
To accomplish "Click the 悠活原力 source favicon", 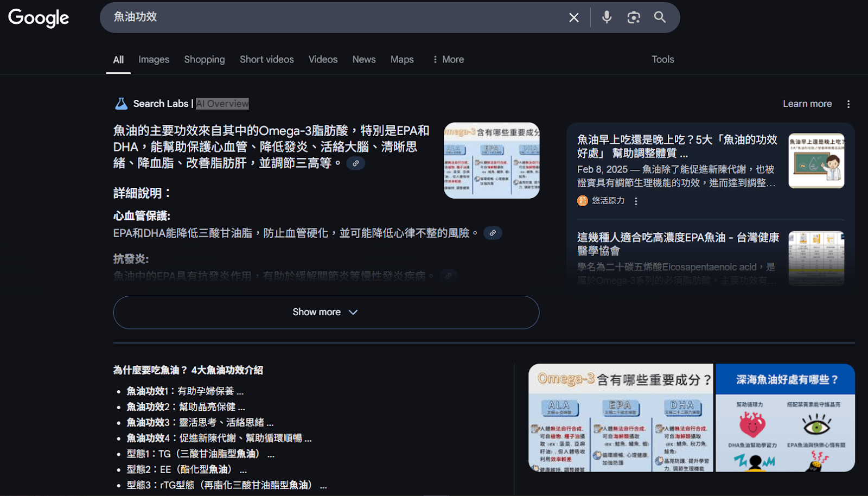I will tap(581, 201).
